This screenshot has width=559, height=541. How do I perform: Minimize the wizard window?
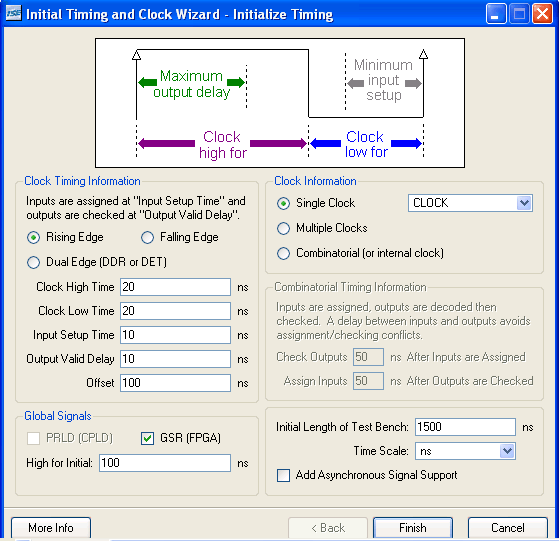(x=496, y=14)
